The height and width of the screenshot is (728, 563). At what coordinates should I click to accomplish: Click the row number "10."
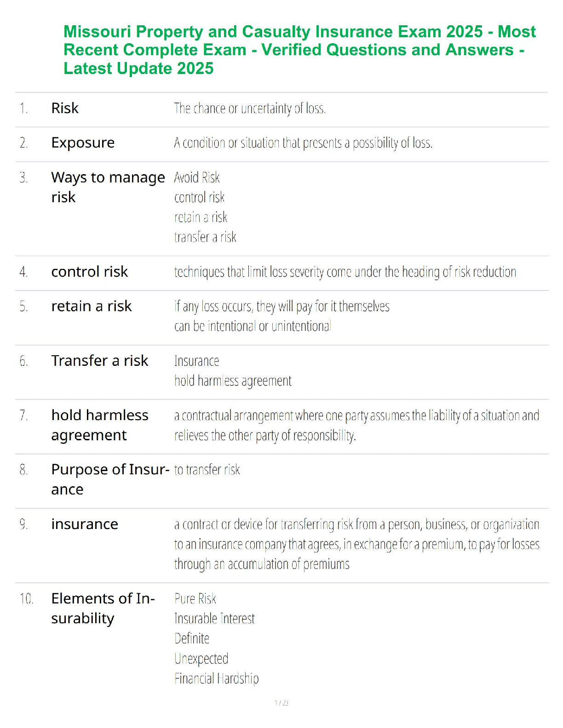(x=26, y=598)
